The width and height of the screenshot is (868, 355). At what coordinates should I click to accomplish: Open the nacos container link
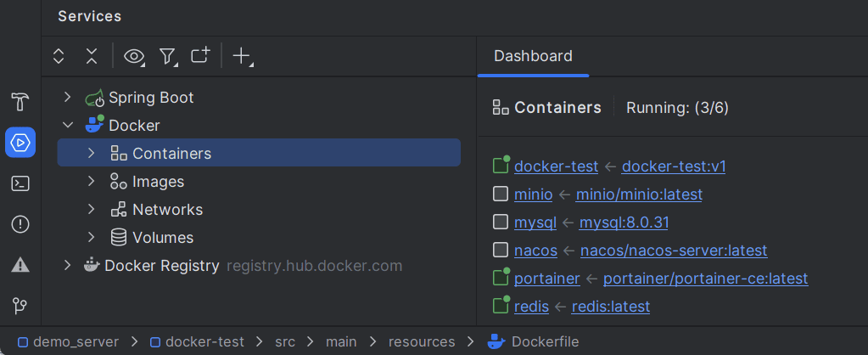(x=536, y=251)
